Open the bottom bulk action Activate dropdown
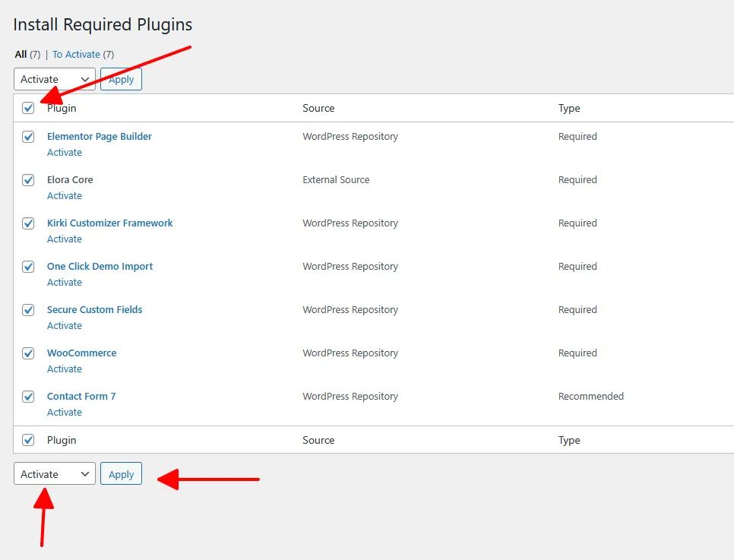The height and width of the screenshot is (560, 734). click(x=54, y=474)
